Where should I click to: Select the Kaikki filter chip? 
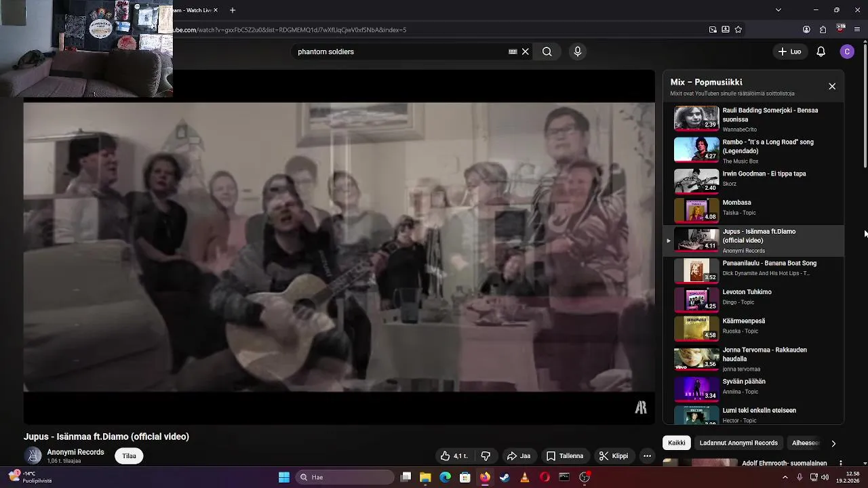[x=677, y=443]
